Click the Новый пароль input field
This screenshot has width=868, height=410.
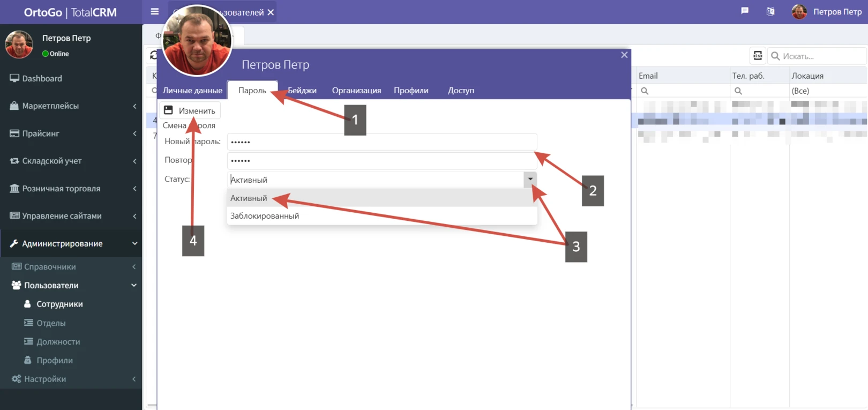381,142
